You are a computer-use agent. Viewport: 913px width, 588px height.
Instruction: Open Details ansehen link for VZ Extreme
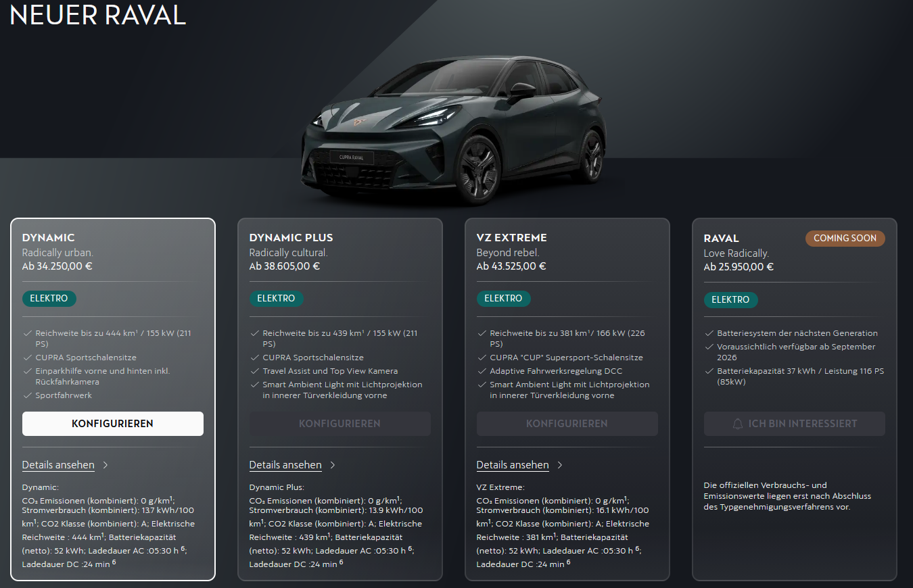click(x=513, y=465)
